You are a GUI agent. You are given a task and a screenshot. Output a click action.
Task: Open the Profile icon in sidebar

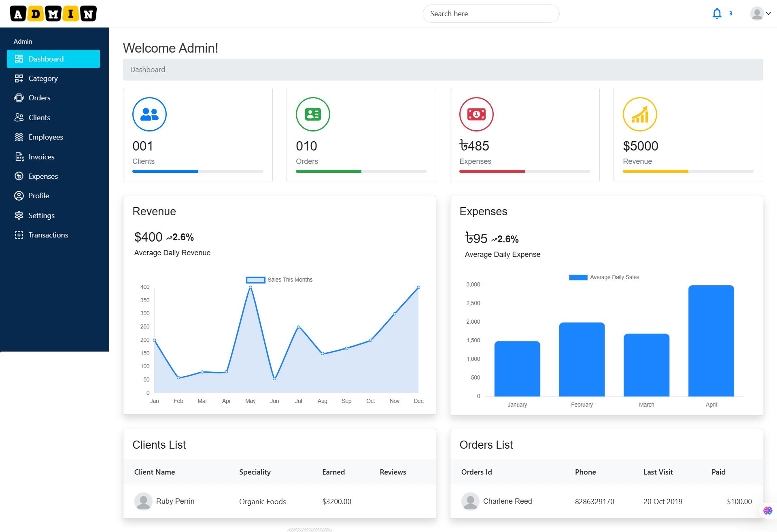pos(19,195)
